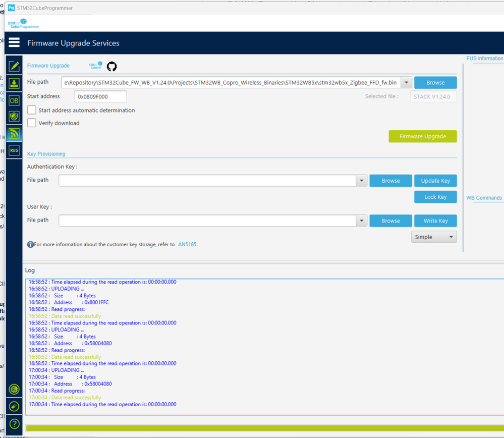Open the help question mark icon

click(x=14, y=424)
